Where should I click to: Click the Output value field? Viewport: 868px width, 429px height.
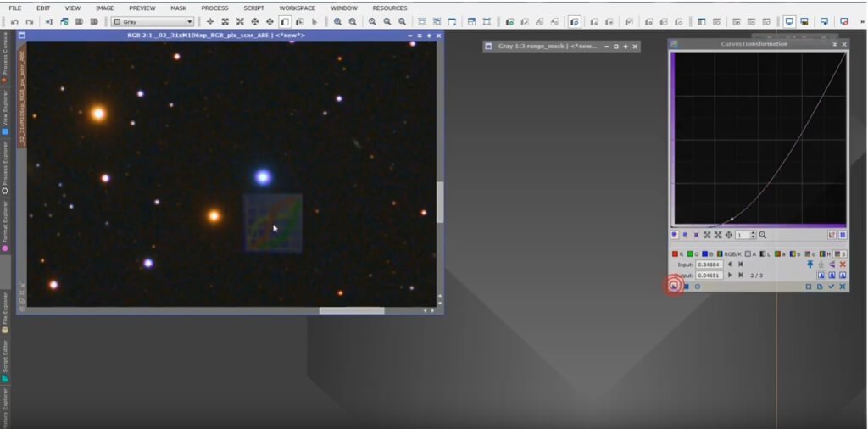pos(709,275)
